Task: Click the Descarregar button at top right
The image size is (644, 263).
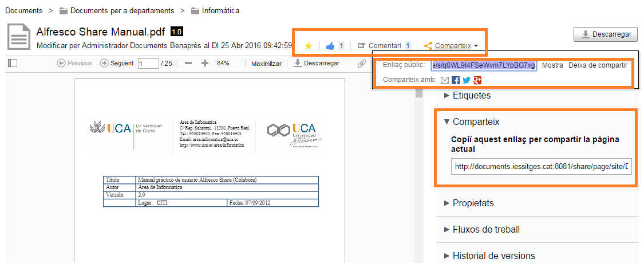Action: point(606,34)
